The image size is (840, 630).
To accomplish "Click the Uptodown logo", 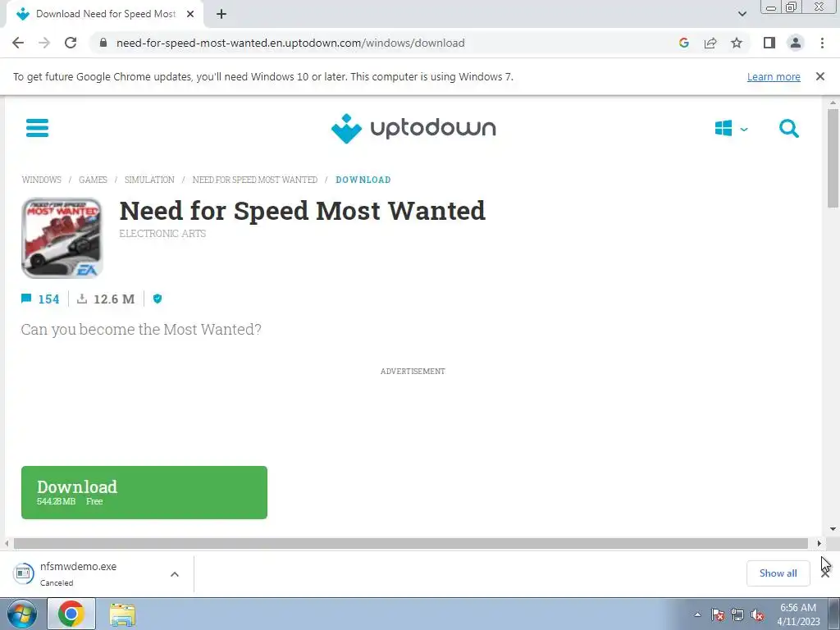I will (413, 128).
